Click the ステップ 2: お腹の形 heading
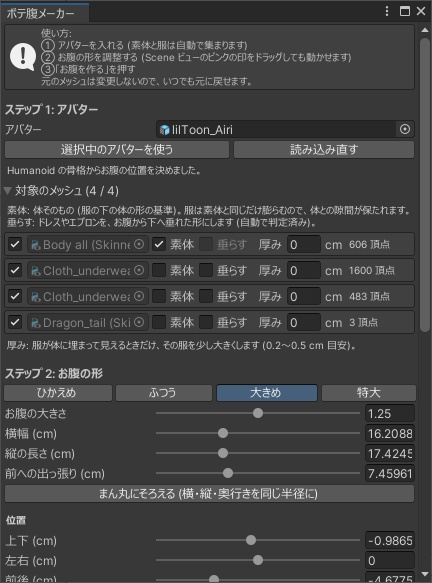Screen dimensions: 432x583 (x=54, y=373)
